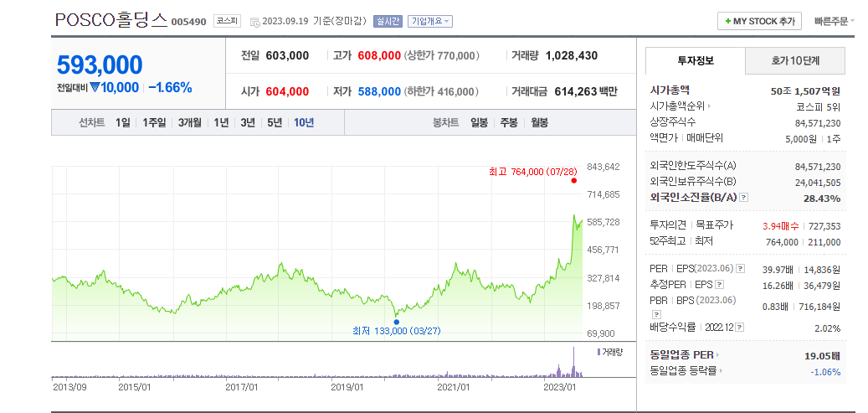Viewport: 868px width, 413px height.
Task: Click the calendar icon beside the 2023.09.19 date
Action: click(x=254, y=22)
